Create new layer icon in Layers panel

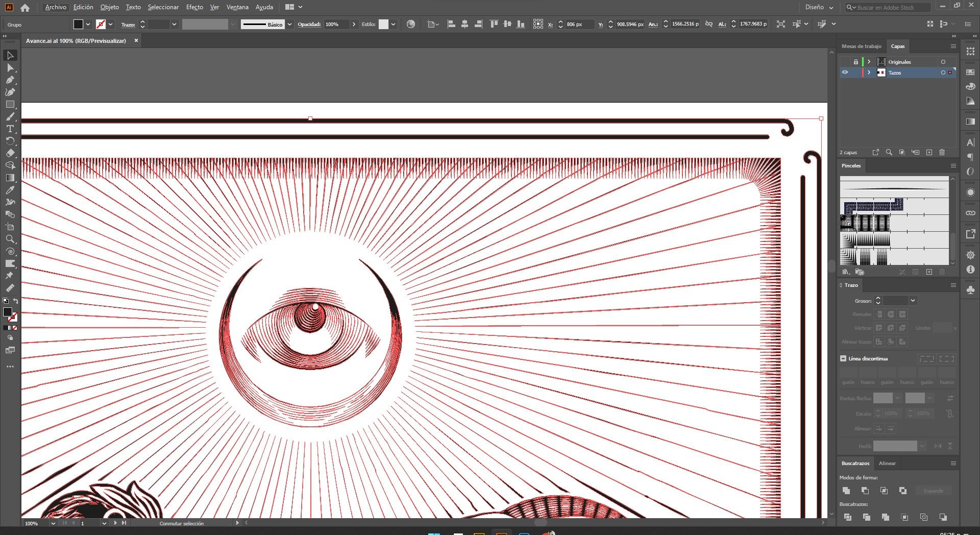[929, 152]
